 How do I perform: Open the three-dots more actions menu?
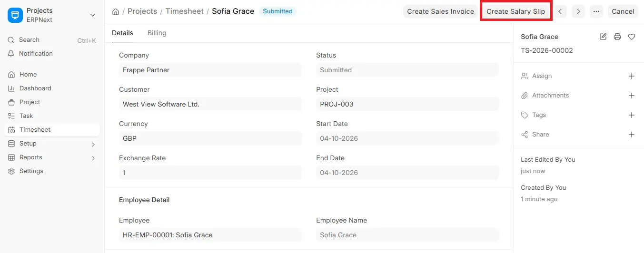coord(596,11)
